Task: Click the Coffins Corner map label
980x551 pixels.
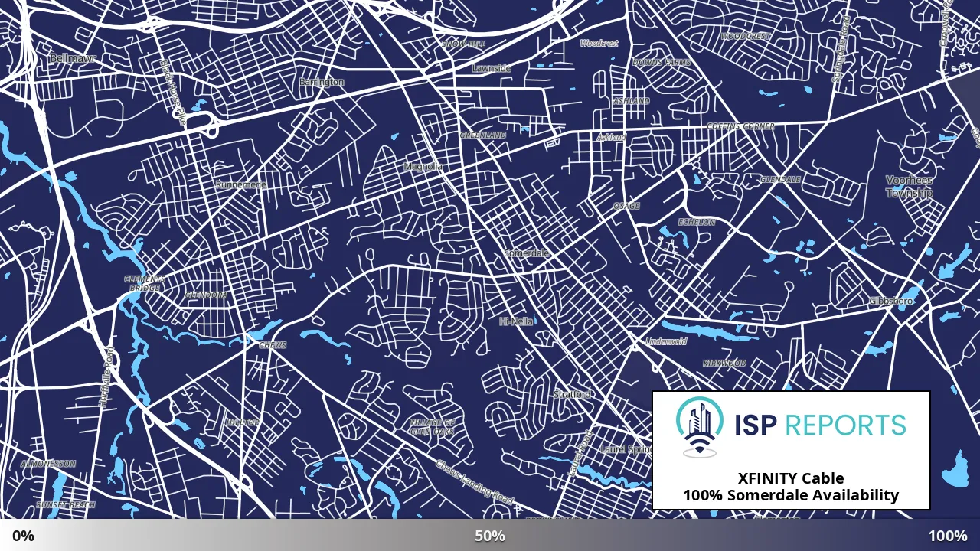Action: coord(740,126)
